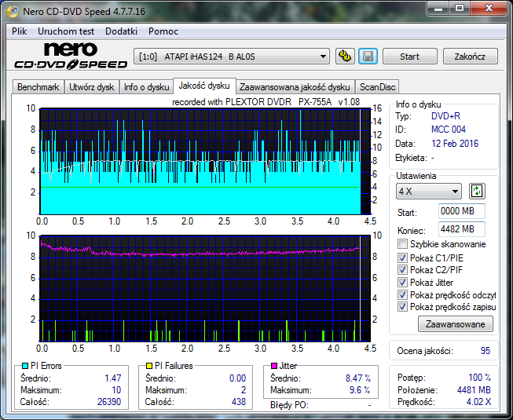
Task: Click the Start button
Action: pyautogui.click(x=409, y=57)
